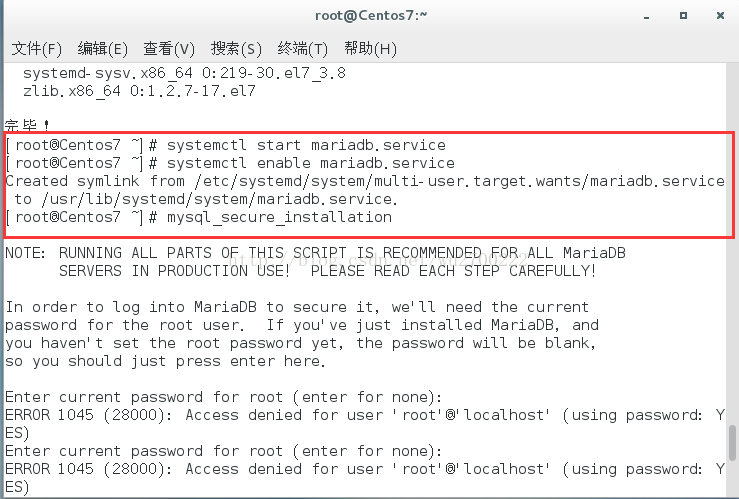
Task: Open the 文件(F) menu
Action: tap(36, 49)
